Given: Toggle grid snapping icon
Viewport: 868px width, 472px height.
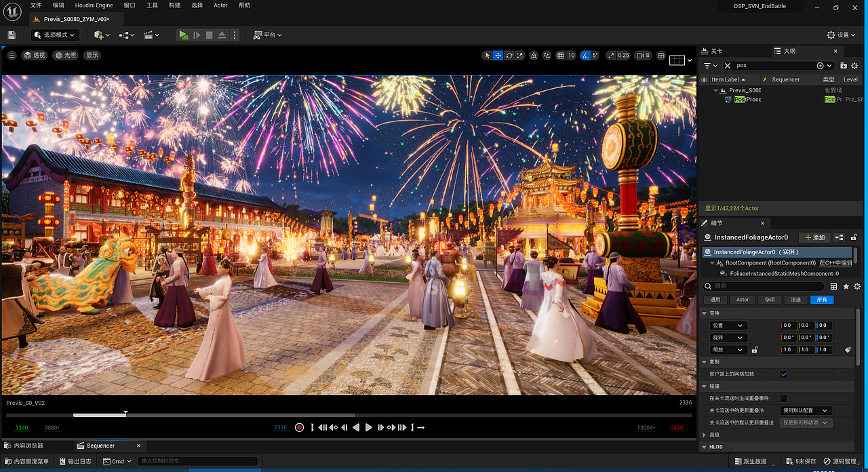Looking at the screenshot, I should coord(560,56).
